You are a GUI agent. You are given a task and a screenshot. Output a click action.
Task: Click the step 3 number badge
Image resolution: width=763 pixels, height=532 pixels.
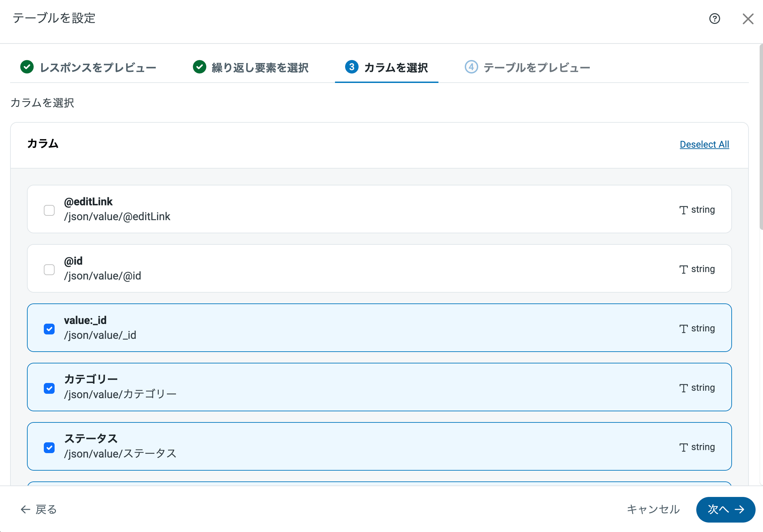[x=352, y=67]
